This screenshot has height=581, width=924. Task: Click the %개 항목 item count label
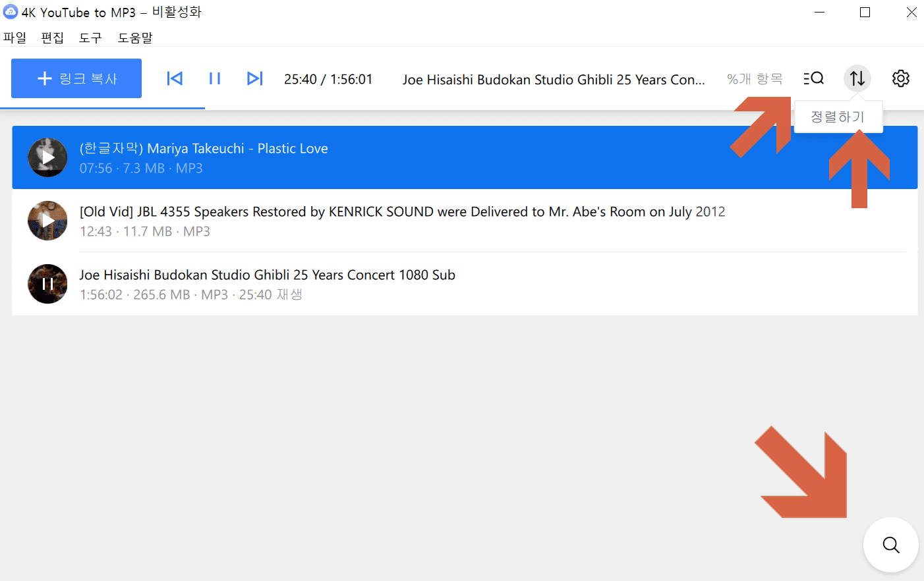click(755, 79)
